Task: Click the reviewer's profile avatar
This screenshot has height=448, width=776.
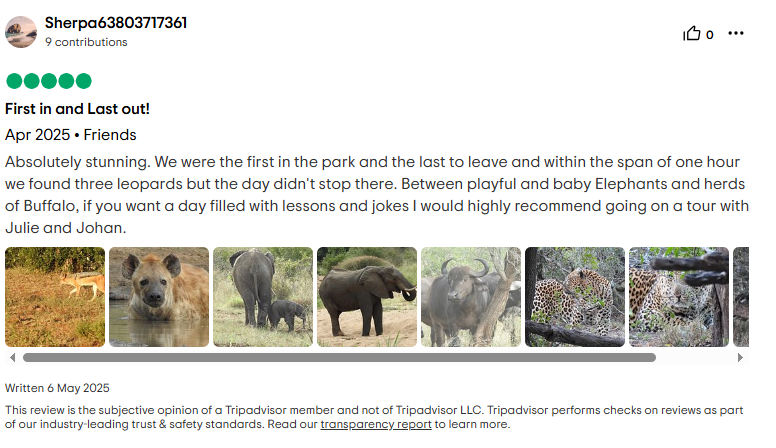Action: click(21, 31)
